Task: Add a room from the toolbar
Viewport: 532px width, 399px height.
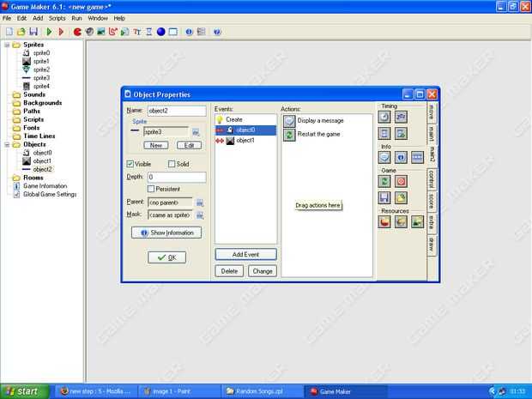Action: 173,32
